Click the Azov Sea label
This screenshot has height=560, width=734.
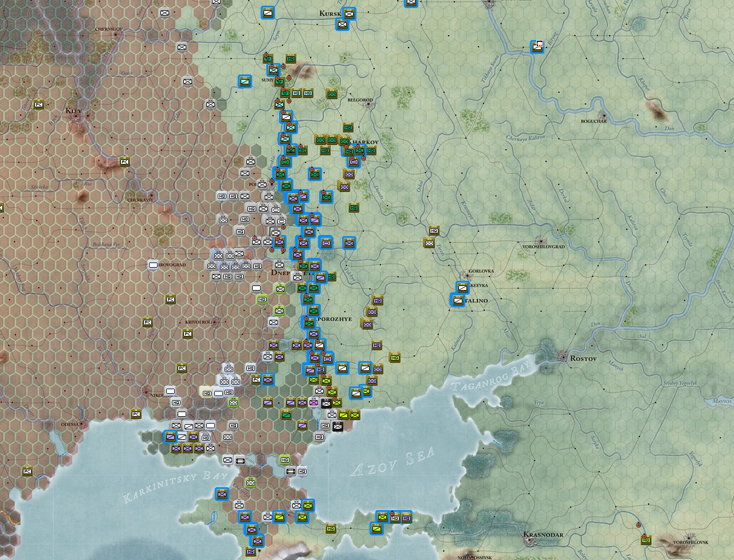pyautogui.click(x=392, y=462)
